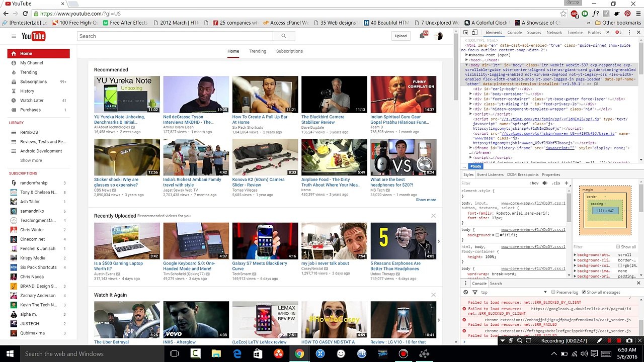Bookmark this page with the star

[x=563, y=14]
